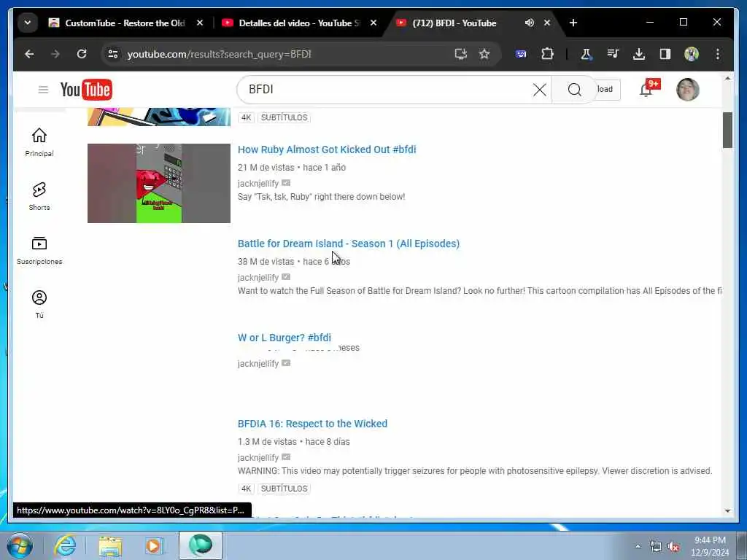Click scrollbar down arrow
Screen dimensions: 747x560
[x=727, y=511]
